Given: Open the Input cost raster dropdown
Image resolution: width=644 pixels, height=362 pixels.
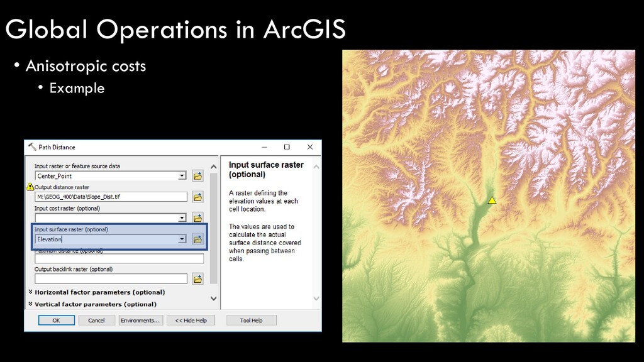Looking at the screenshot, I should click(182, 218).
